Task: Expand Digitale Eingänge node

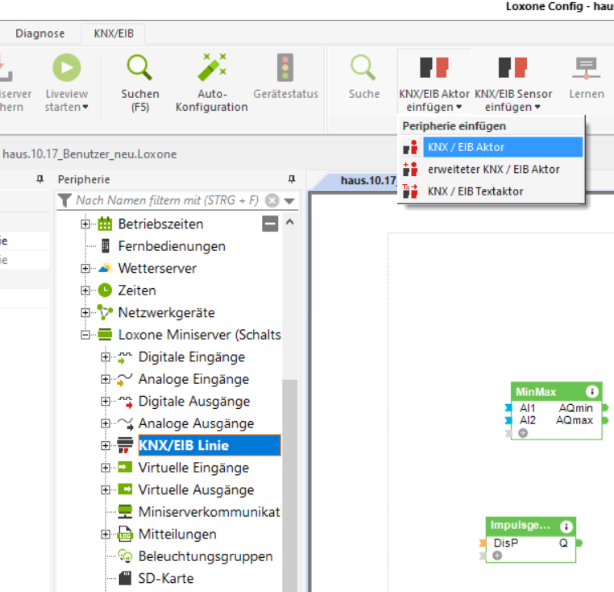Action: pos(105,357)
